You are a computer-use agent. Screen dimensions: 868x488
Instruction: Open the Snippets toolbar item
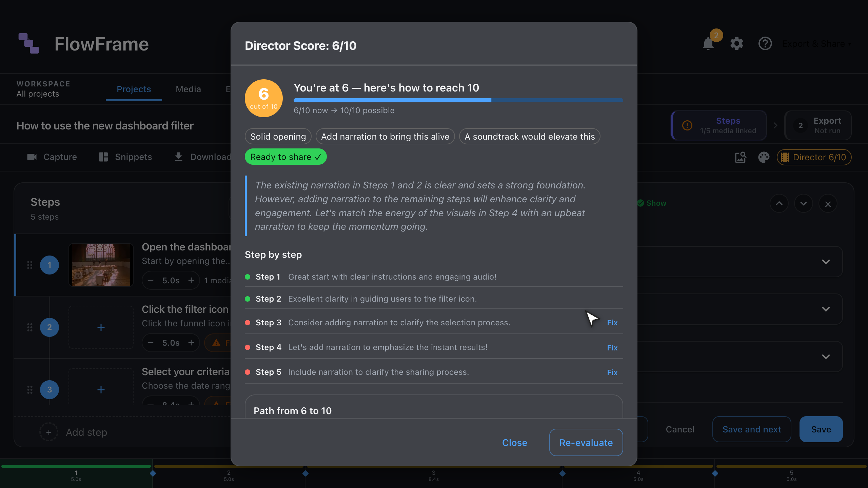125,157
